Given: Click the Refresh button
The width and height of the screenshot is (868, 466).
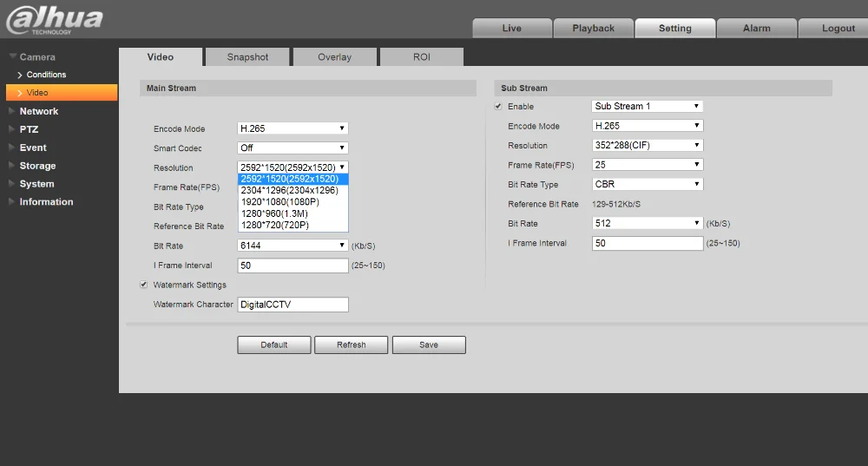Looking at the screenshot, I should [x=351, y=345].
